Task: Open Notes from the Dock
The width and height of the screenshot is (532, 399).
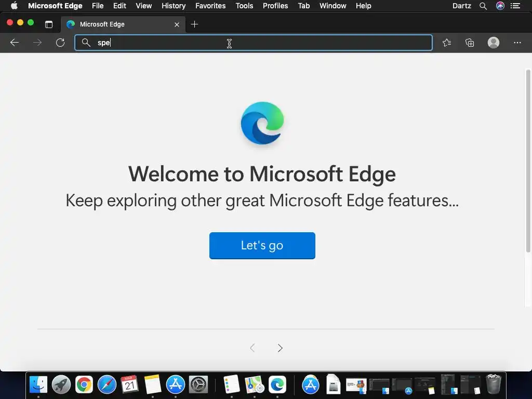Action: coord(152,384)
